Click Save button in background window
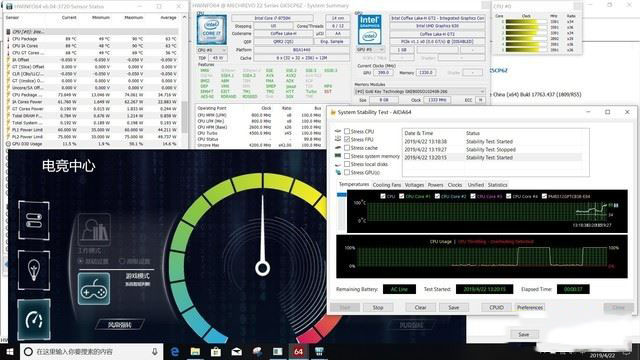The image size is (640, 360). (x=524, y=334)
